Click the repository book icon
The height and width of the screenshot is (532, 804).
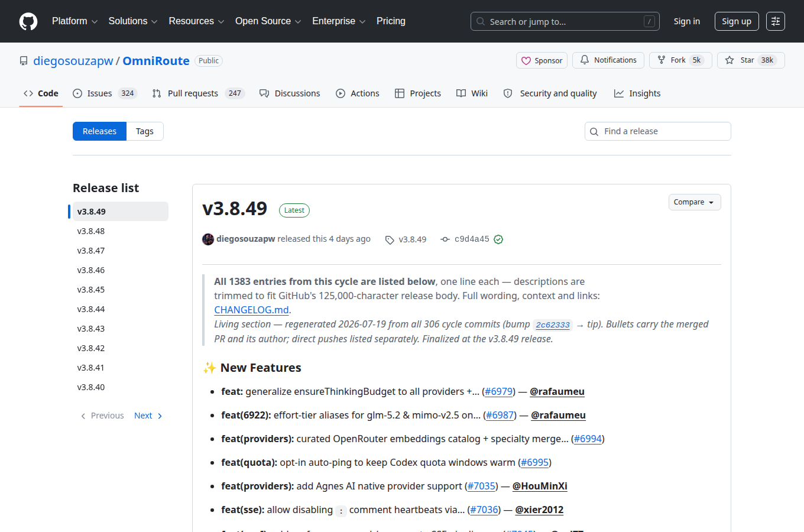(x=24, y=61)
